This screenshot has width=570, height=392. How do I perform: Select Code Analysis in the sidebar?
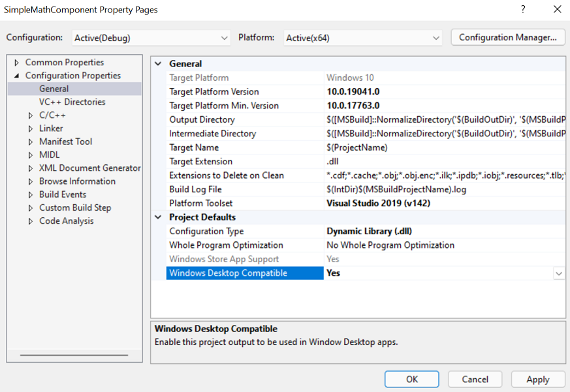tap(64, 220)
